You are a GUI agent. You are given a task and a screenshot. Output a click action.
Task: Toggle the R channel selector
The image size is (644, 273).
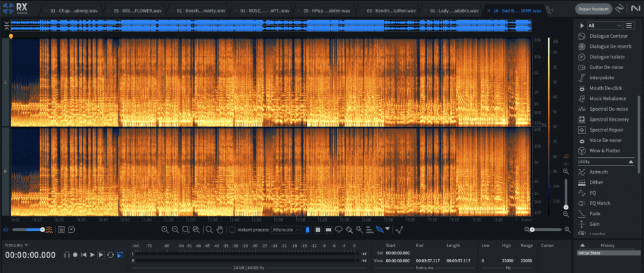tap(5, 171)
